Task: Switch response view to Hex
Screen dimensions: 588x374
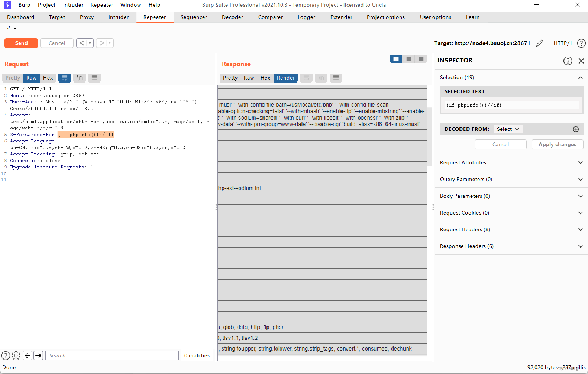Action: tap(265, 78)
